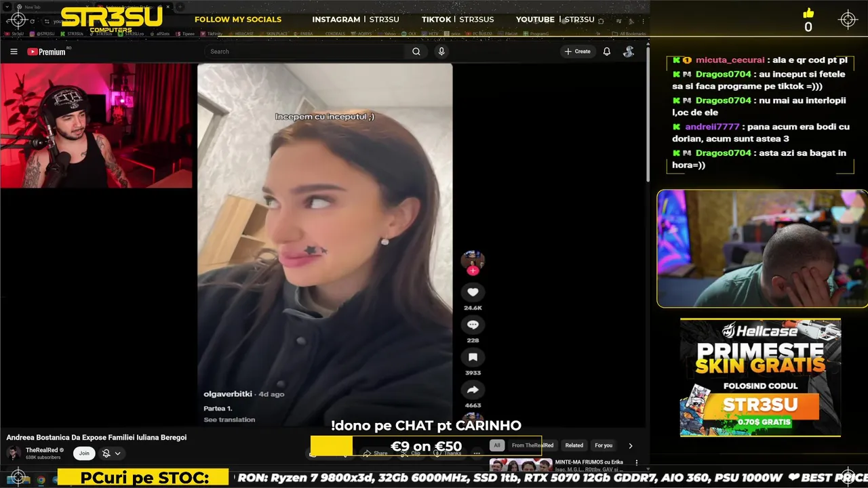
Task: Start voice search with the microphone icon
Action: click(x=441, y=52)
